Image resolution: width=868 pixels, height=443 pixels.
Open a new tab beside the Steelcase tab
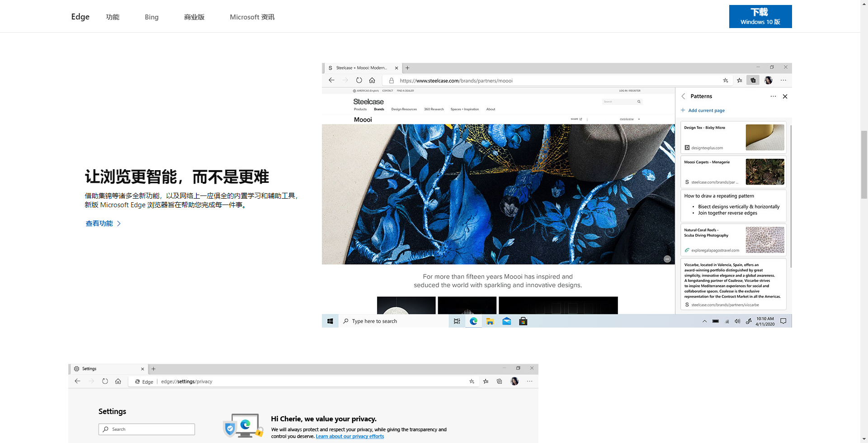[x=407, y=68]
